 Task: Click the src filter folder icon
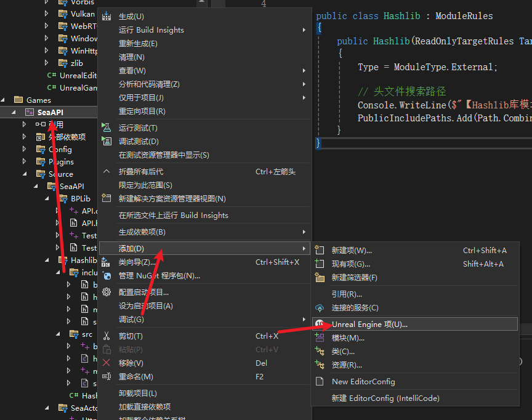(75, 334)
